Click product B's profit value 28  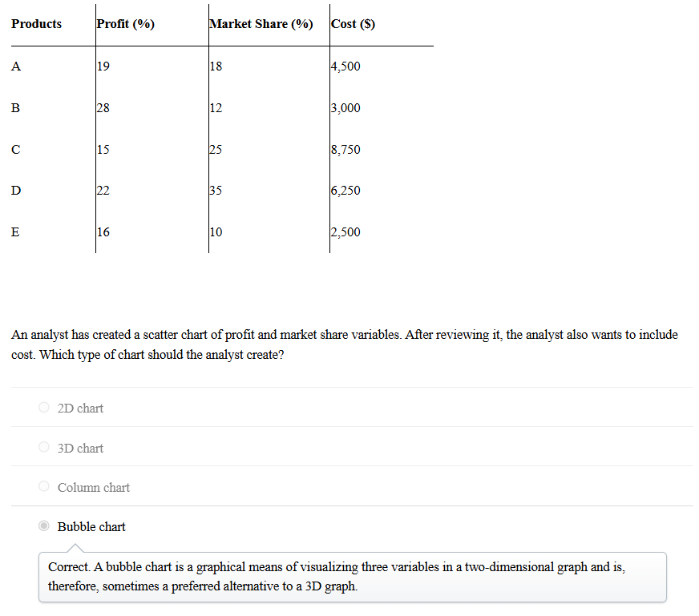point(103,108)
